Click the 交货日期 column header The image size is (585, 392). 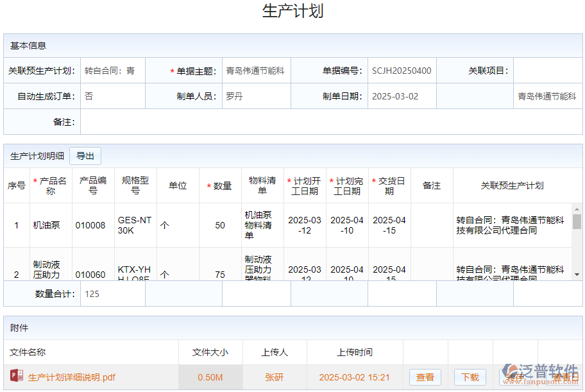click(x=388, y=185)
